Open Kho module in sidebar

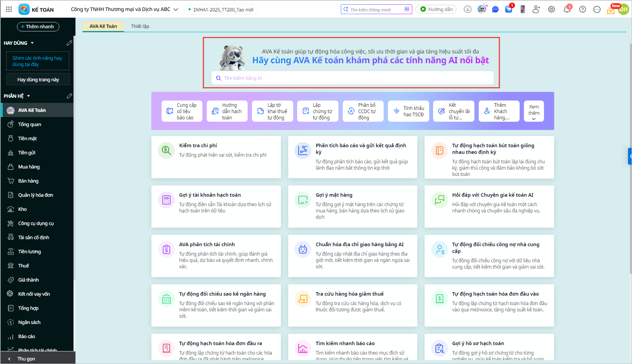pyautogui.click(x=37, y=209)
